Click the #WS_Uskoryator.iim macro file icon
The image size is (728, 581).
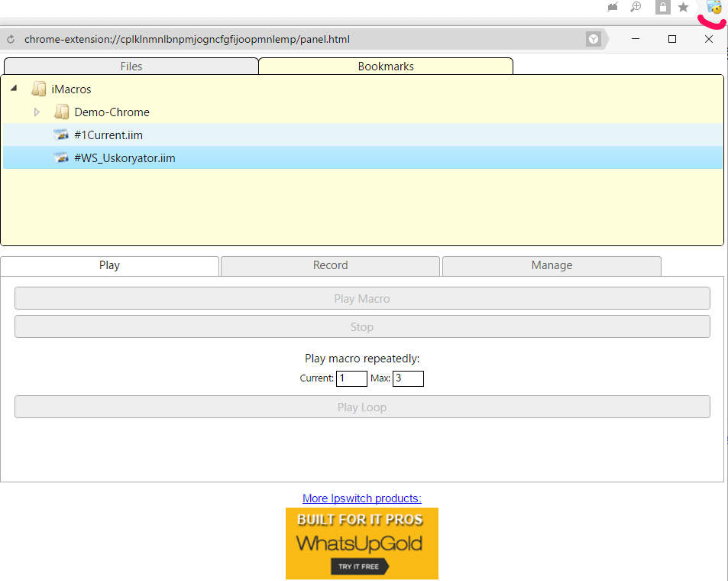point(61,157)
